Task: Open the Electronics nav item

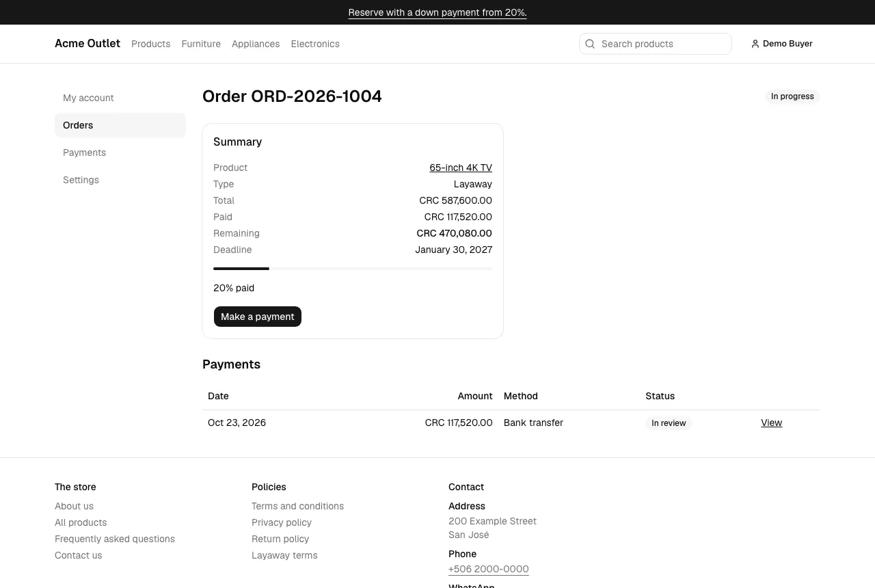Action: [315, 44]
